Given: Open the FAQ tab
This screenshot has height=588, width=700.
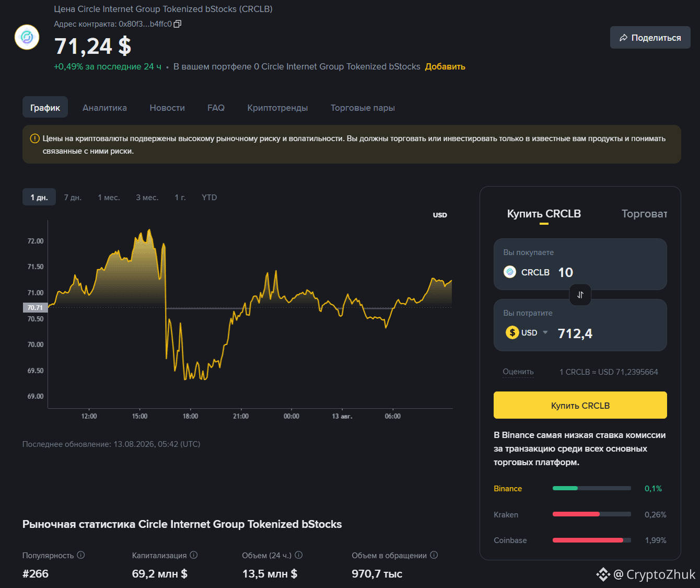Looking at the screenshot, I should 216,108.
